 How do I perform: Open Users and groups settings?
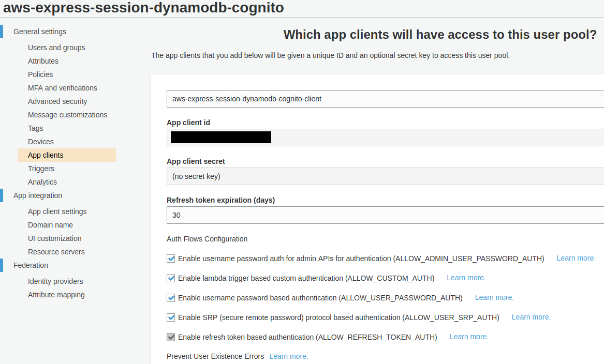pos(56,48)
